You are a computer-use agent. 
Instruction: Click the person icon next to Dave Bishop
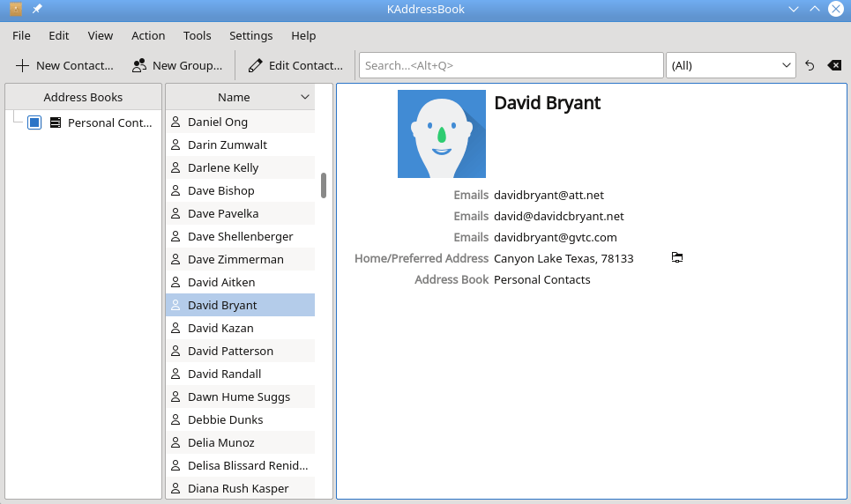[175, 190]
